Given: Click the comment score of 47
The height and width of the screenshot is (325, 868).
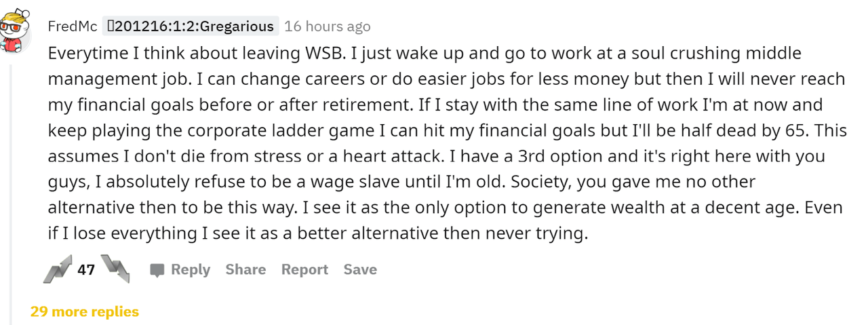Looking at the screenshot, I should click(x=86, y=270).
